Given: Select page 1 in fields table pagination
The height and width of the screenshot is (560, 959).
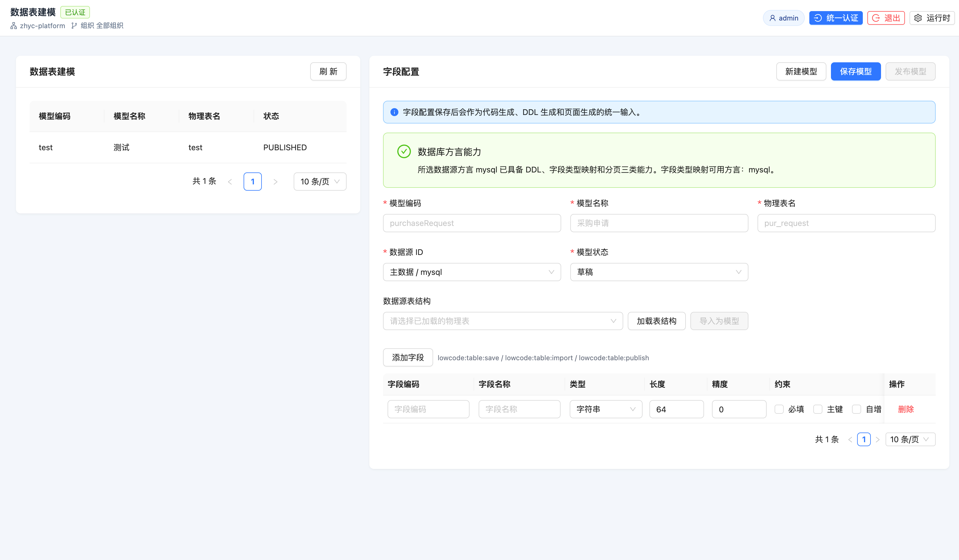Looking at the screenshot, I should [864, 439].
